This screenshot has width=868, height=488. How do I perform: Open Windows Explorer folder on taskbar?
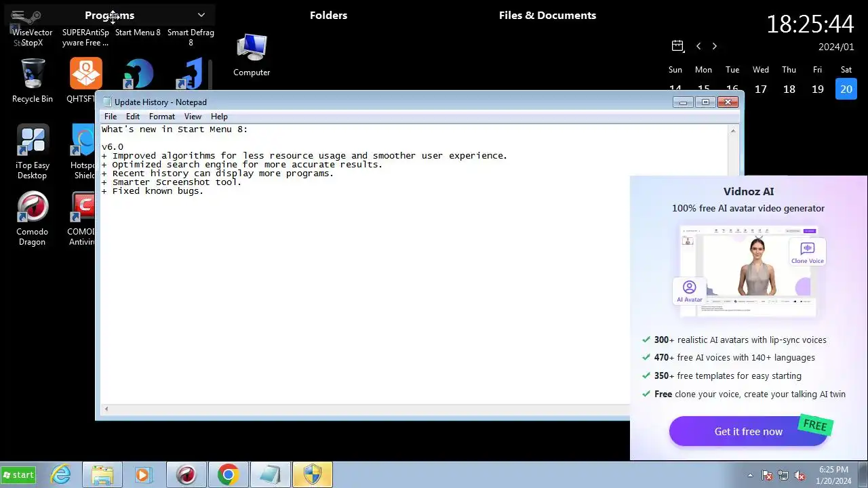click(102, 475)
